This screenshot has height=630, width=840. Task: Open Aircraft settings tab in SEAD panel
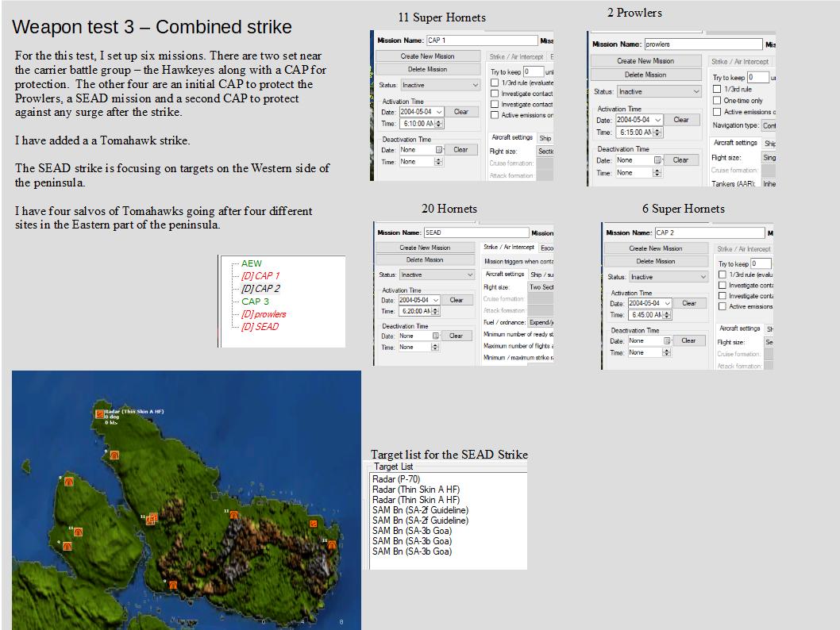tap(505, 274)
